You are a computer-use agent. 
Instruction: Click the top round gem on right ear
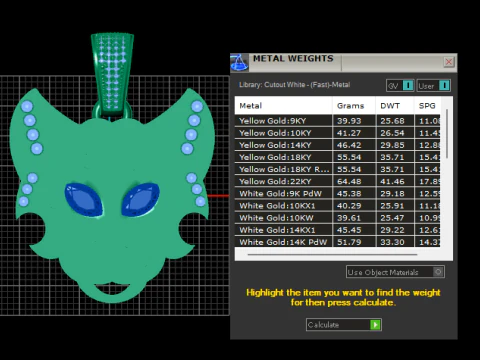coord(197,106)
